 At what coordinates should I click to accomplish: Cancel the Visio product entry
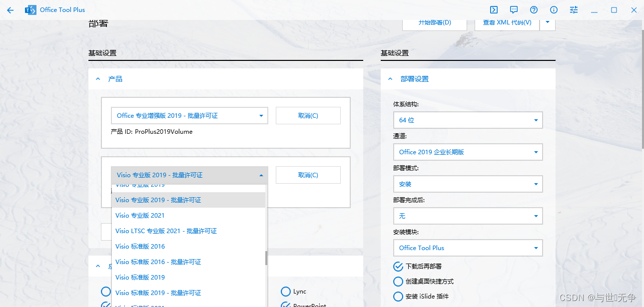(x=308, y=175)
